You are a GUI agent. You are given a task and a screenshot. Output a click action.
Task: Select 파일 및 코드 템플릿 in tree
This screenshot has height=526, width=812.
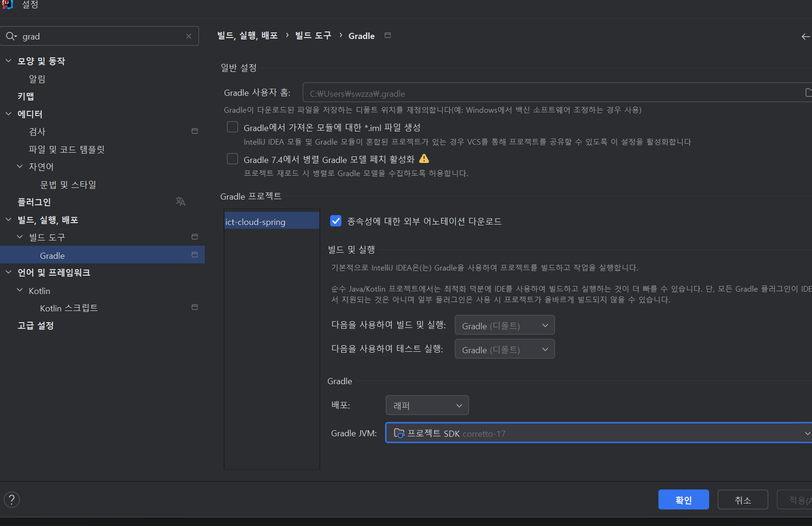[x=67, y=149]
